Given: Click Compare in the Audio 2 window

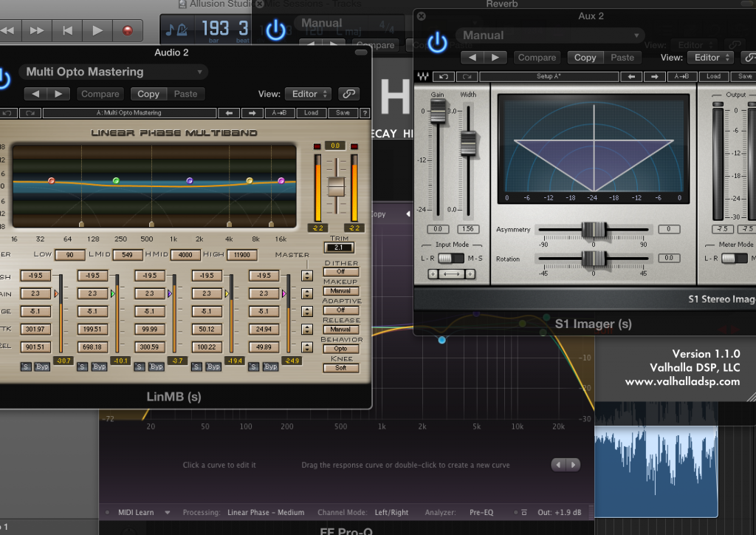Looking at the screenshot, I should (100, 94).
